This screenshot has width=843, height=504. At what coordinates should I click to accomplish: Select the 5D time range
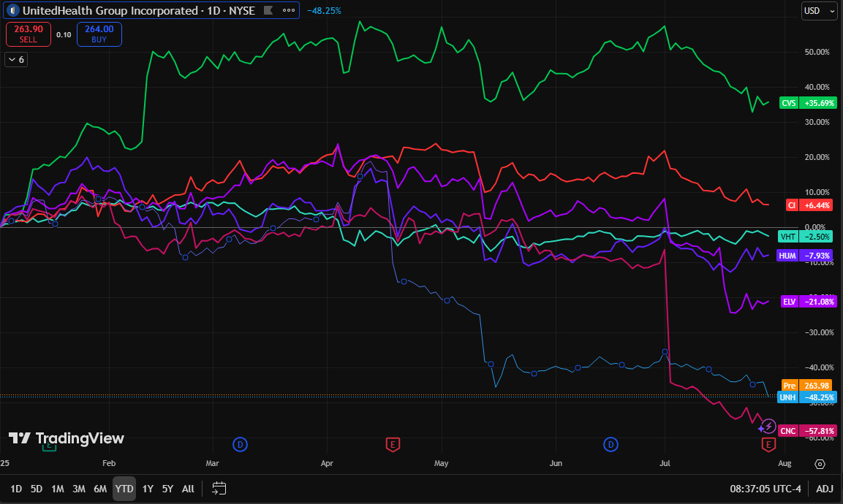[37, 489]
